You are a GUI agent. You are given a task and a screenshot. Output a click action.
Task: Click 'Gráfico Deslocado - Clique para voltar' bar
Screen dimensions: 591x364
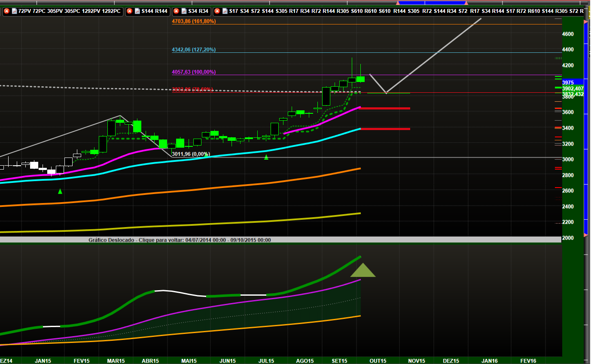(281, 240)
